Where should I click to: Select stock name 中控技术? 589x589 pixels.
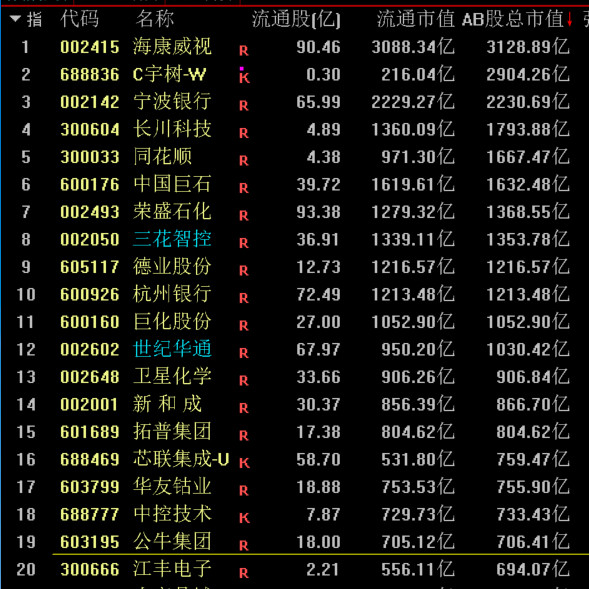(x=172, y=514)
